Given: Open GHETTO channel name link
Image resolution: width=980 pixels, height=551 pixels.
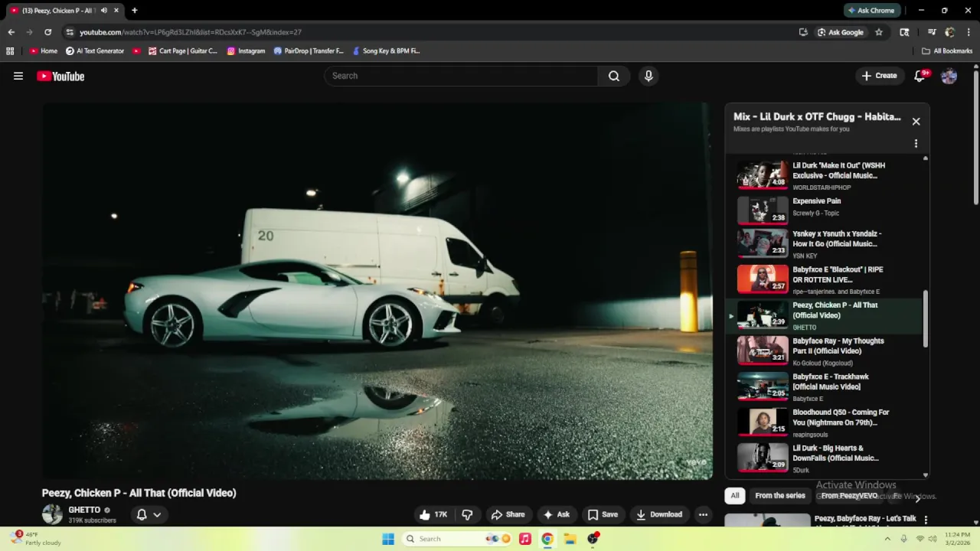Looking at the screenshot, I should [x=84, y=510].
